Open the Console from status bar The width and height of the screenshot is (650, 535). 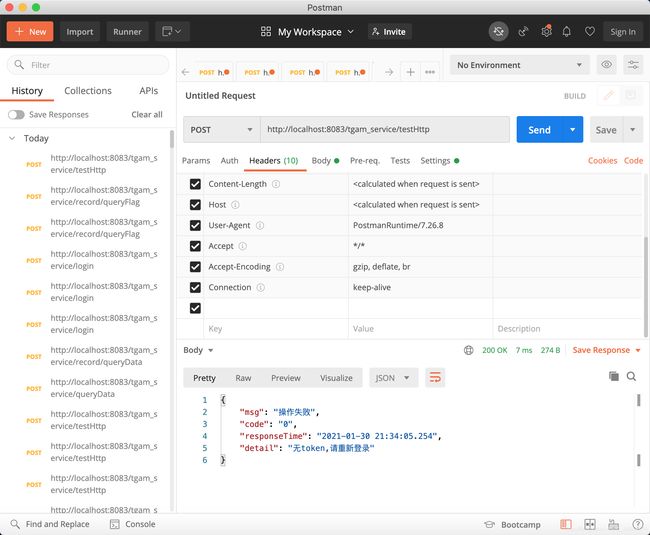click(133, 524)
